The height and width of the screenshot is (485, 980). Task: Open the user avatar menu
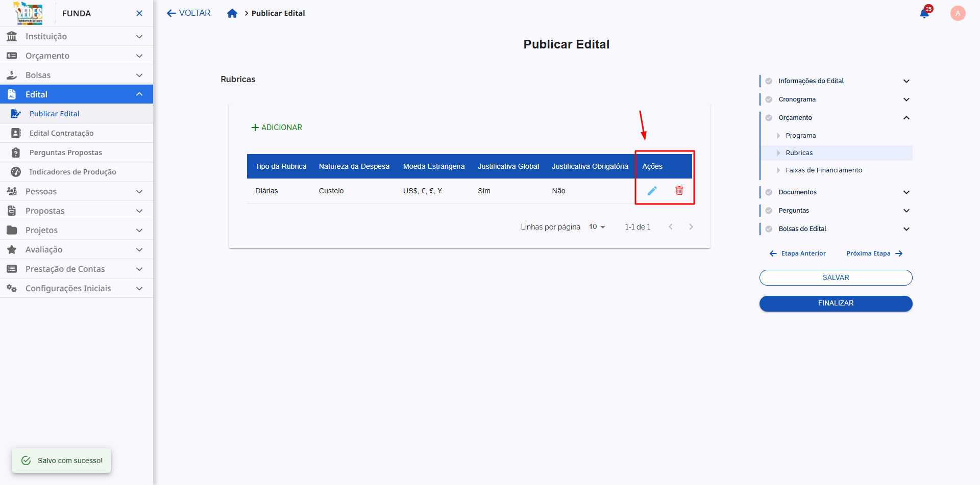point(958,13)
